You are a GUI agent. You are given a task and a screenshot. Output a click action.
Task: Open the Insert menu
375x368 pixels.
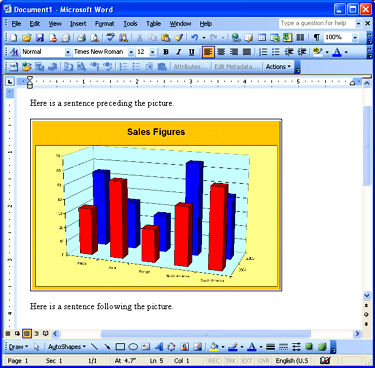click(78, 24)
